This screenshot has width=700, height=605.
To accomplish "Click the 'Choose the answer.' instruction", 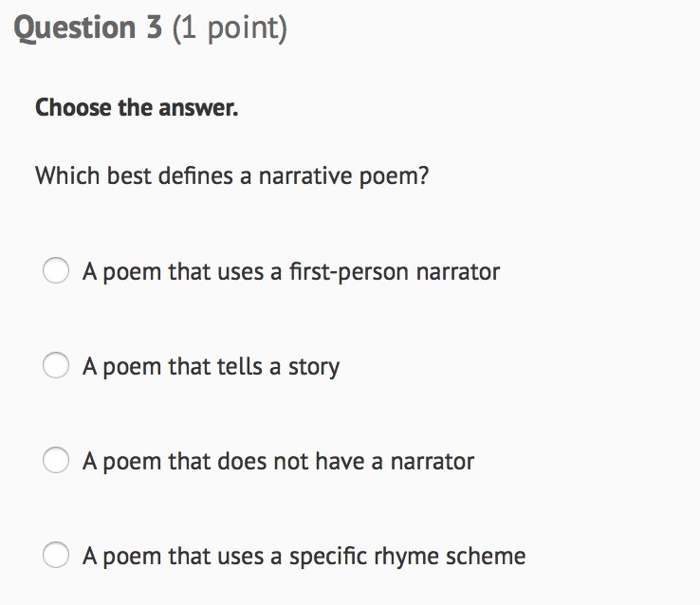I will [x=137, y=108].
